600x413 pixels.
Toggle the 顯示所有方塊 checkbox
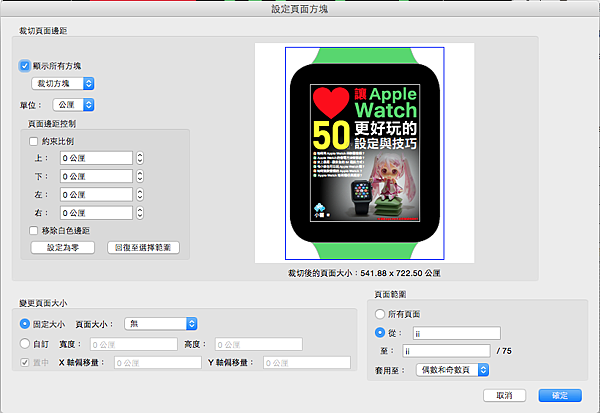pos(24,66)
